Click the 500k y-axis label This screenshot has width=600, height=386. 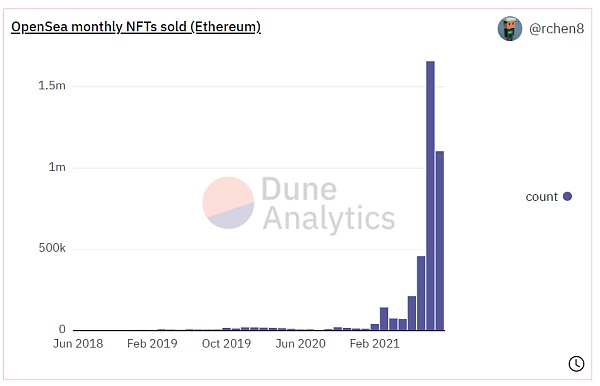(x=52, y=248)
